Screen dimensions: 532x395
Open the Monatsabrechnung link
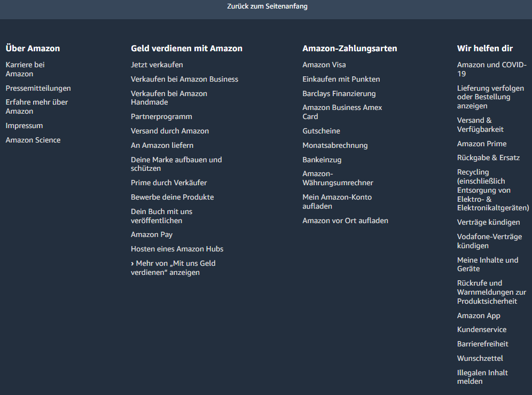click(x=335, y=145)
